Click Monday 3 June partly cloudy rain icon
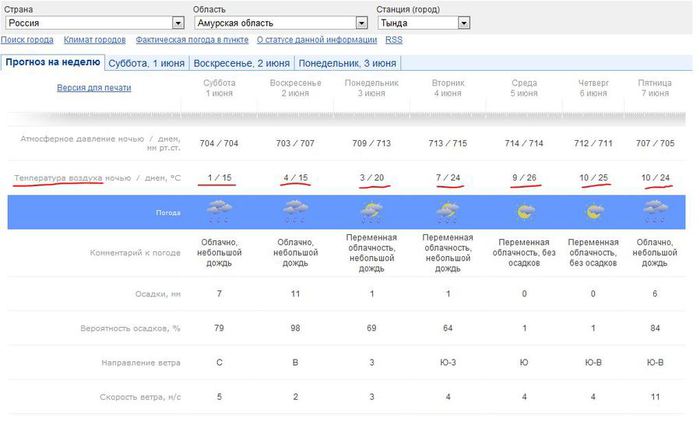Image resolution: width=700 pixels, height=421 pixels. click(x=371, y=213)
